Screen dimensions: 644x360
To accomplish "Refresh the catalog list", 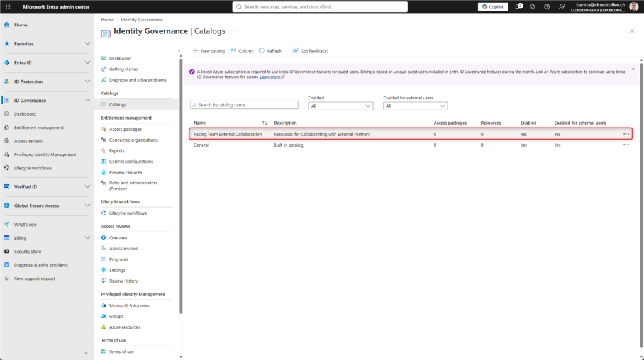I will [x=270, y=51].
